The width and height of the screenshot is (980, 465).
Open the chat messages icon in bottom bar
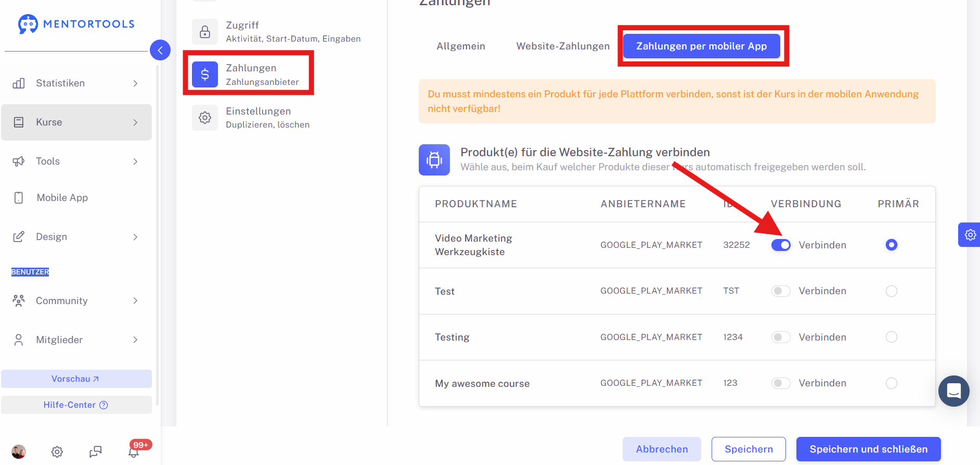[x=95, y=451]
